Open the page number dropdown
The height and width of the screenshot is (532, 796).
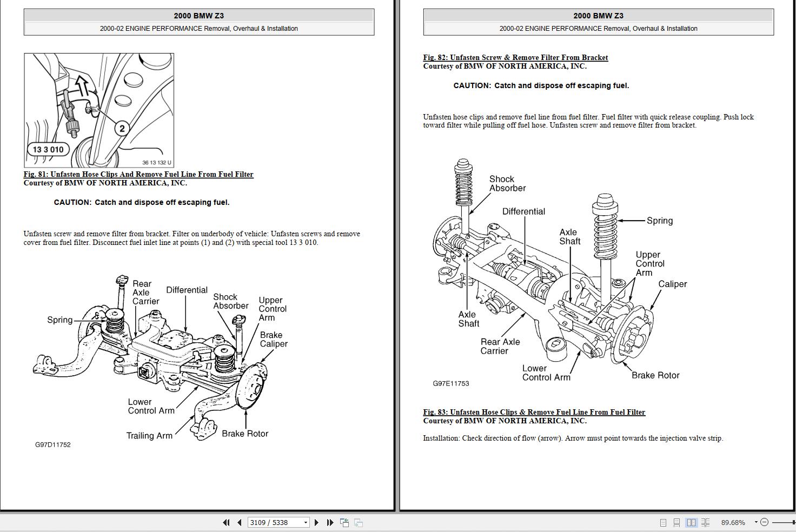305,522
